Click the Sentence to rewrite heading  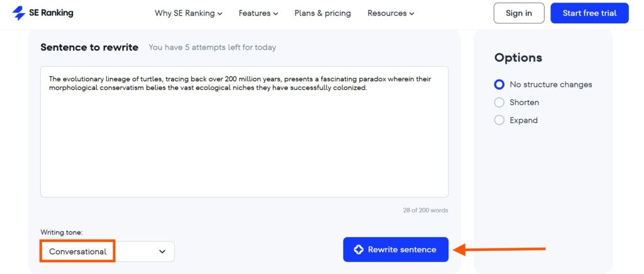point(89,47)
